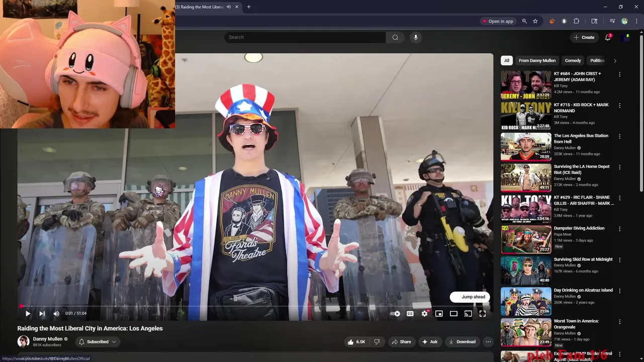The height and width of the screenshot is (362, 644).
Task: Open the browser zoom magnifier icon
Action: 524,21
